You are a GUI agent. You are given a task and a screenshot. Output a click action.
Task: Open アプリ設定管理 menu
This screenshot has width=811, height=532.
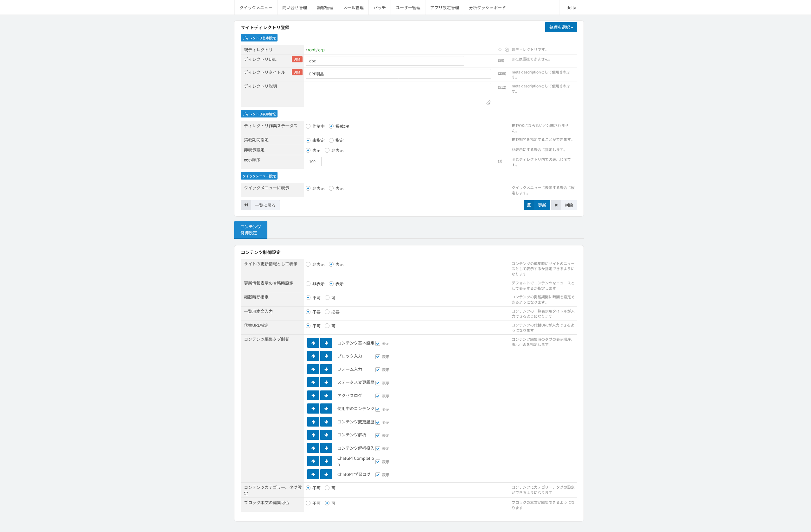point(444,8)
